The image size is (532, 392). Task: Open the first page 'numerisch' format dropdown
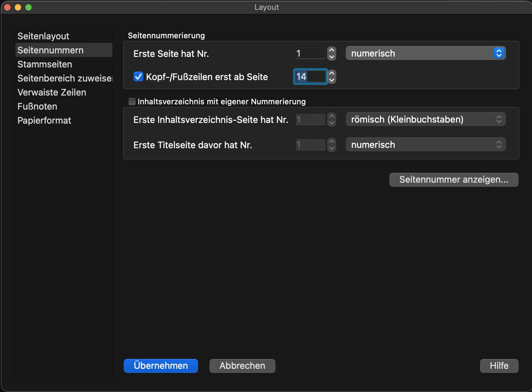(425, 53)
